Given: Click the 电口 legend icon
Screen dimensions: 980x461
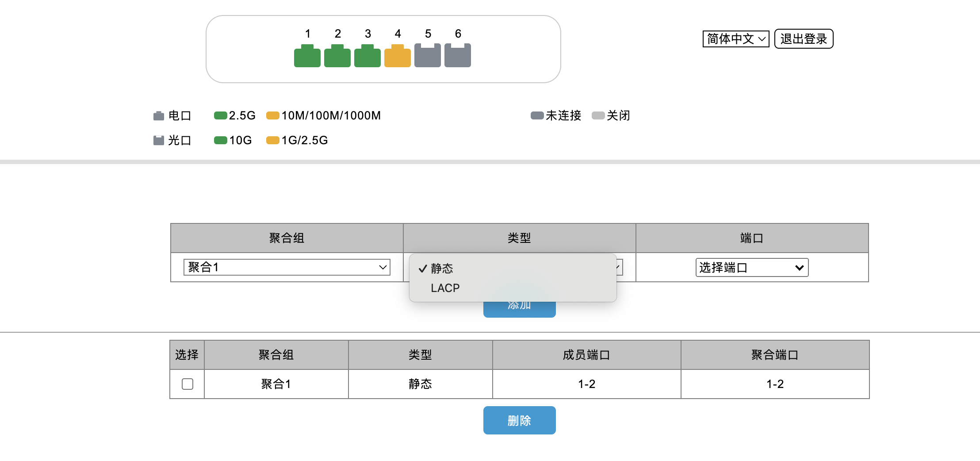Looking at the screenshot, I should (x=159, y=116).
